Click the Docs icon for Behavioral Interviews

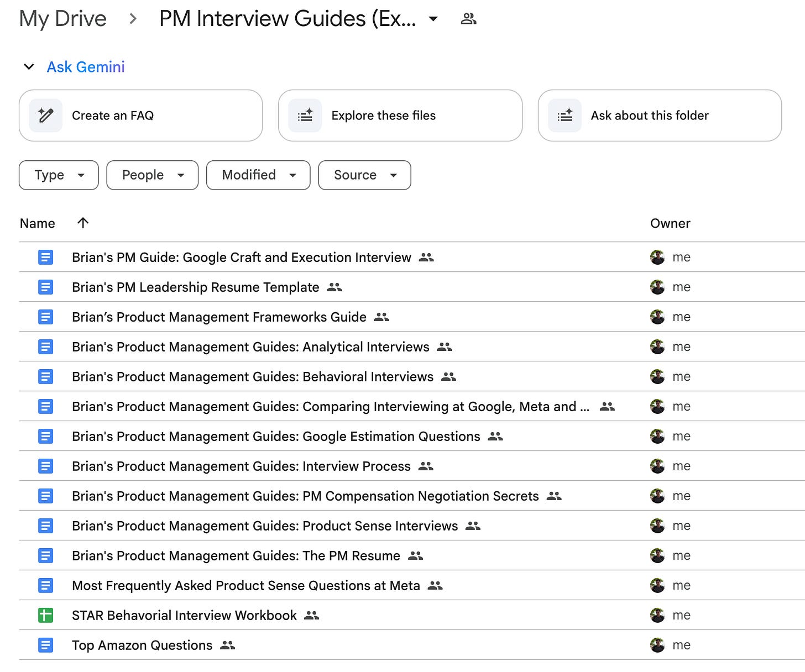point(45,376)
